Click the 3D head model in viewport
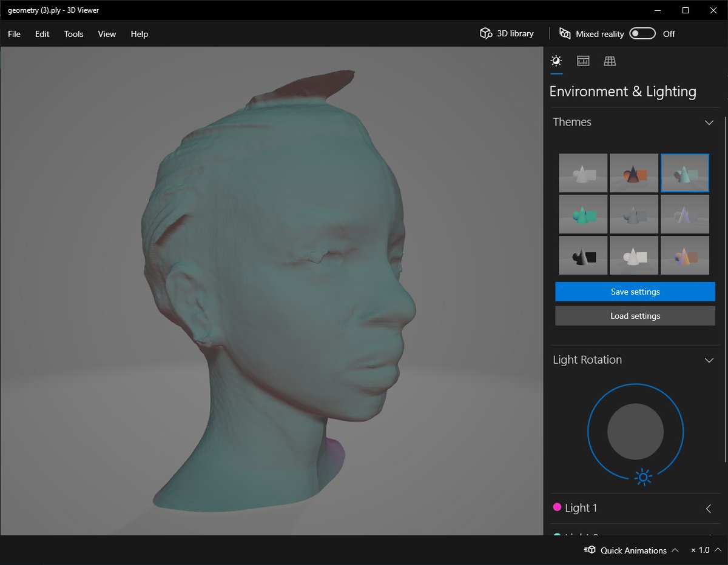The width and height of the screenshot is (728, 565). [x=279, y=291]
